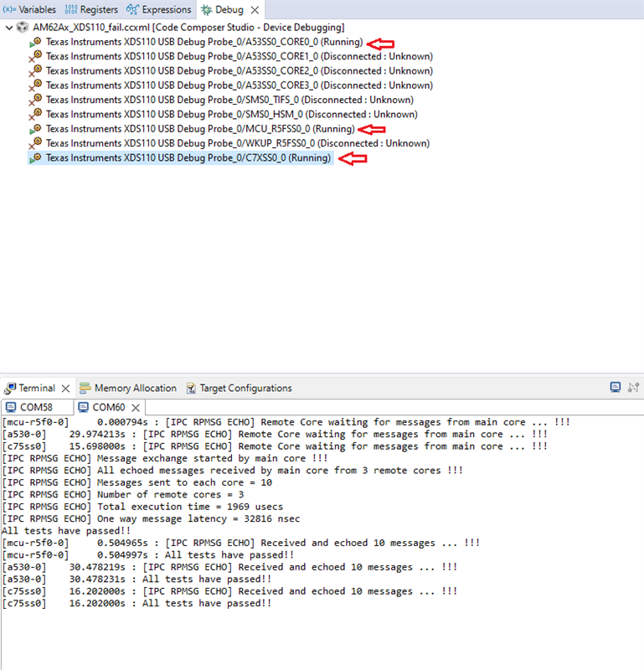Viewport: 644px width, 670px height.
Task: Click the mcu-r5f0-0 0.504997s tests passed line
Action: (x=148, y=555)
